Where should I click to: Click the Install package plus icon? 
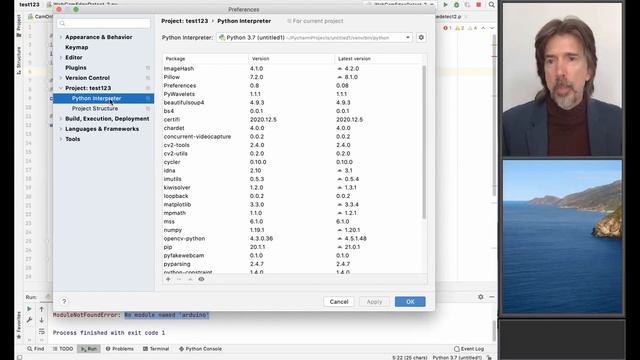168,279
